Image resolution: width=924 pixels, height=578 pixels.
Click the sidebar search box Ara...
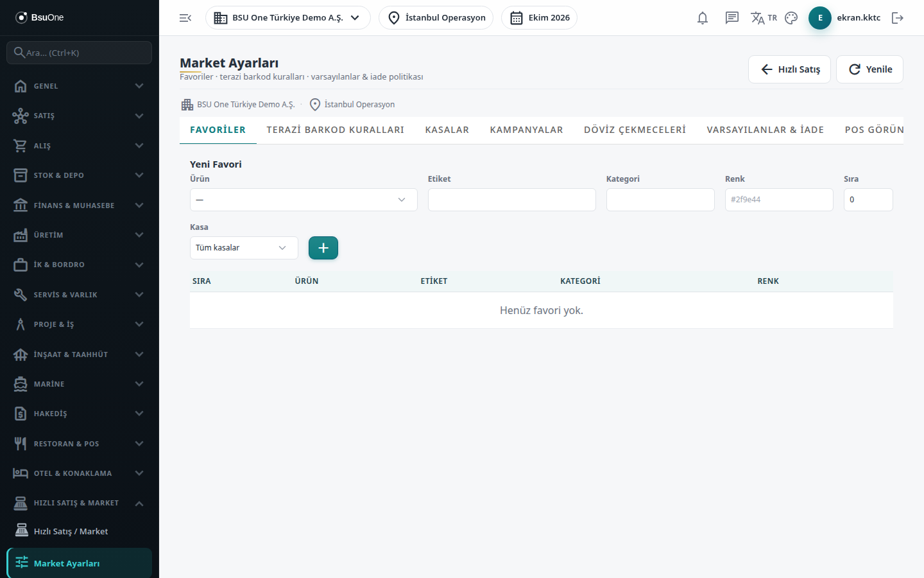click(80, 53)
